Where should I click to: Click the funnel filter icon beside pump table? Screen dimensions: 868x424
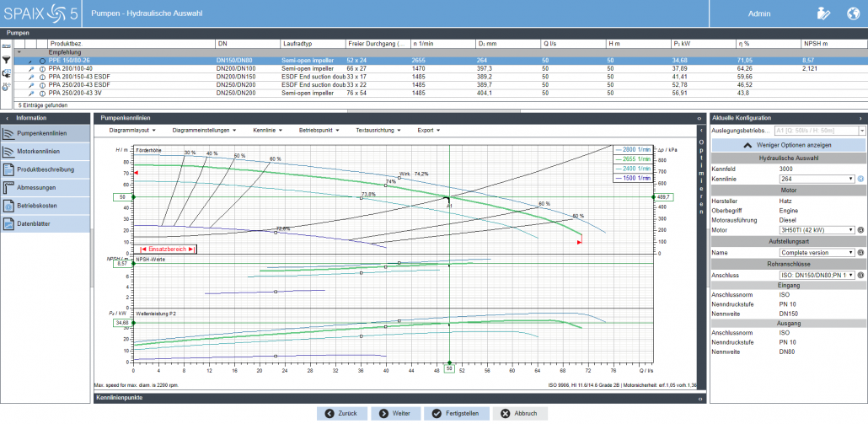point(7,59)
